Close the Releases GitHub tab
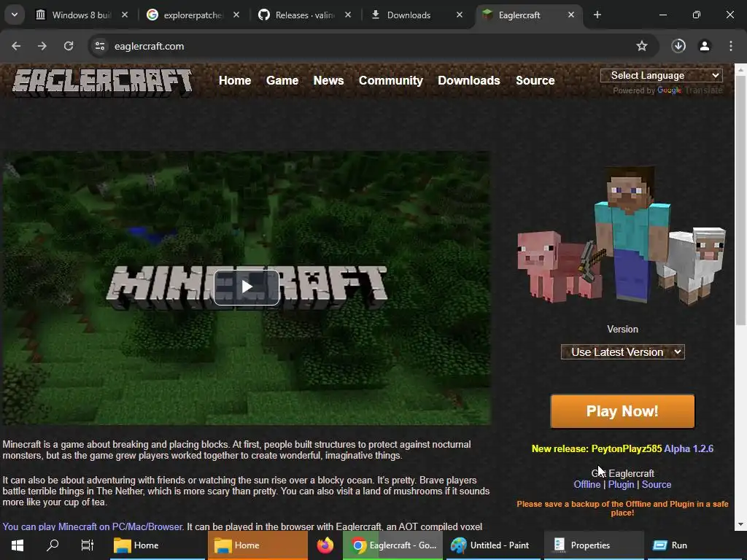747x560 pixels. 348,15
